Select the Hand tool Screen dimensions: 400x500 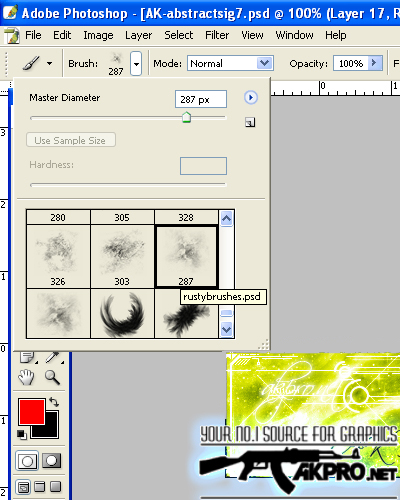point(26,377)
